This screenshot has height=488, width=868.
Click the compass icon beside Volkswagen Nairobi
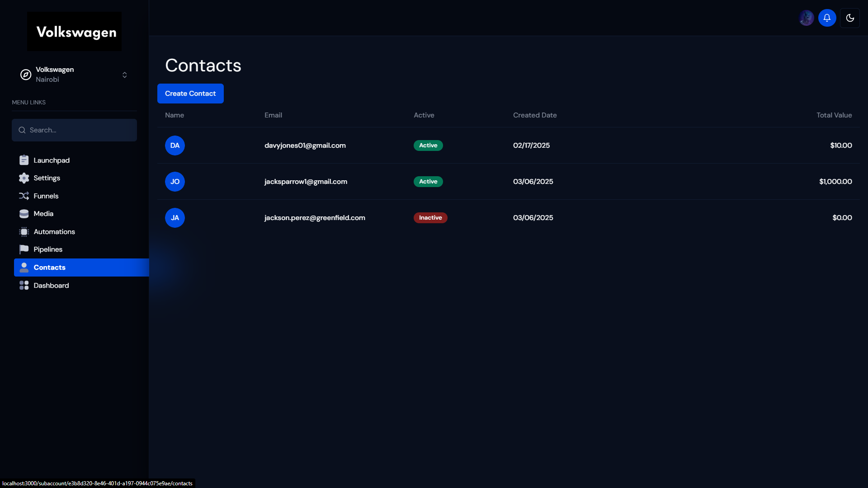pyautogui.click(x=26, y=75)
